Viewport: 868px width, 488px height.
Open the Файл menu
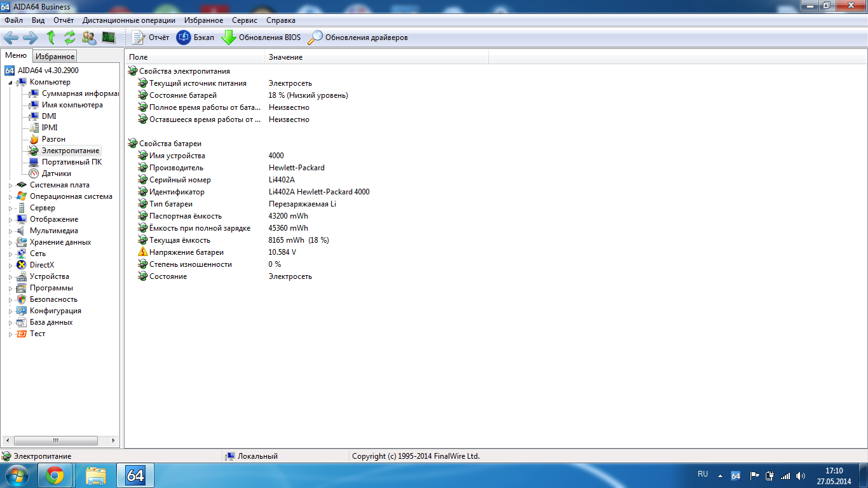click(x=13, y=20)
